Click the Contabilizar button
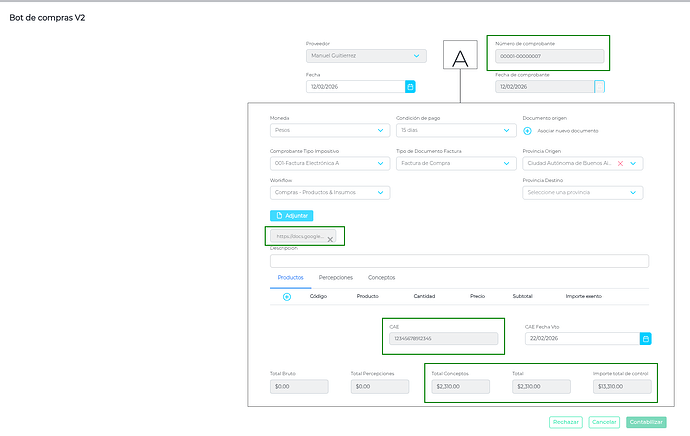This screenshot has width=690, height=436. click(x=645, y=422)
